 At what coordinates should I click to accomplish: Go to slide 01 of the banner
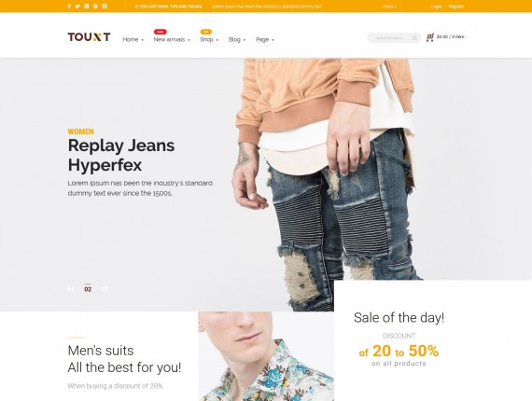pyautogui.click(x=71, y=289)
